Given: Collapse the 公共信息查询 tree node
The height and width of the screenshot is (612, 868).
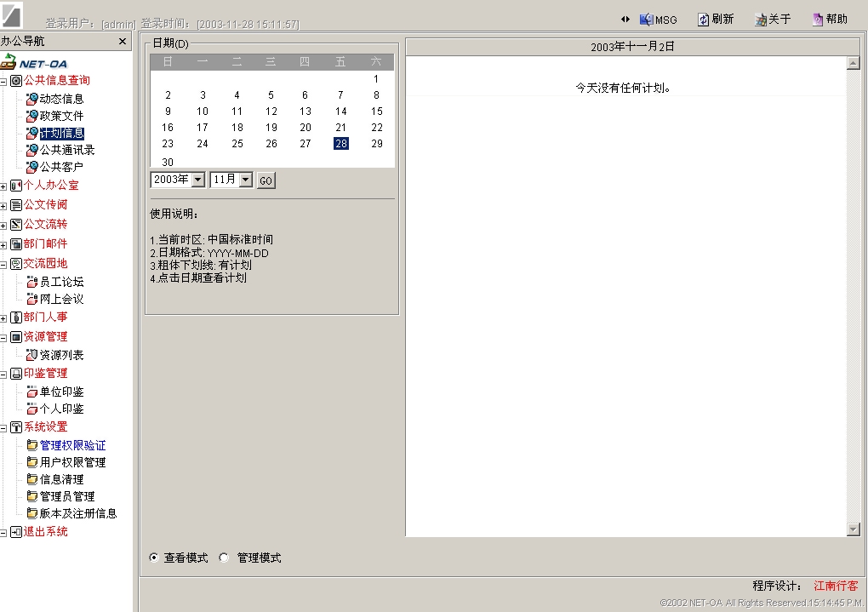Looking at the screenshot, I should [4, 81].
